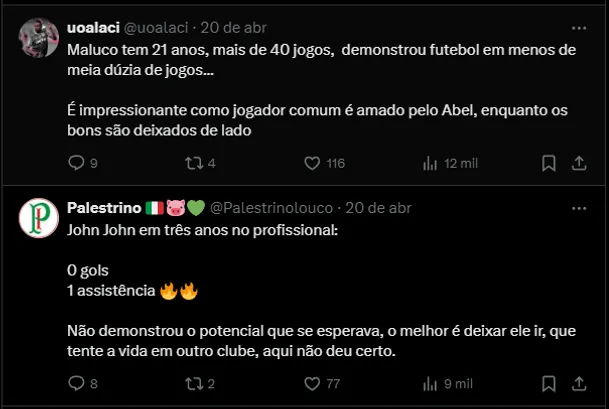
Task: Share Palestrino's tweet
Action: click(x=579, y=383)
